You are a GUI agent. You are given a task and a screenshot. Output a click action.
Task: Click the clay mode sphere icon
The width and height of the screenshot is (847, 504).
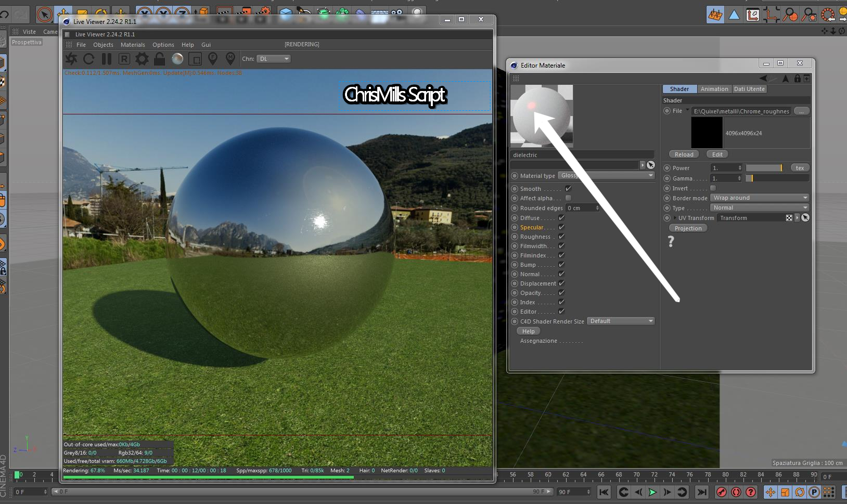177,59
